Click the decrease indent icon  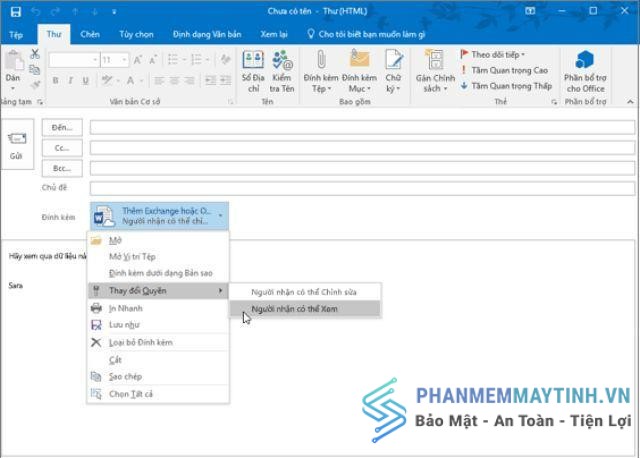coord(211,80)
